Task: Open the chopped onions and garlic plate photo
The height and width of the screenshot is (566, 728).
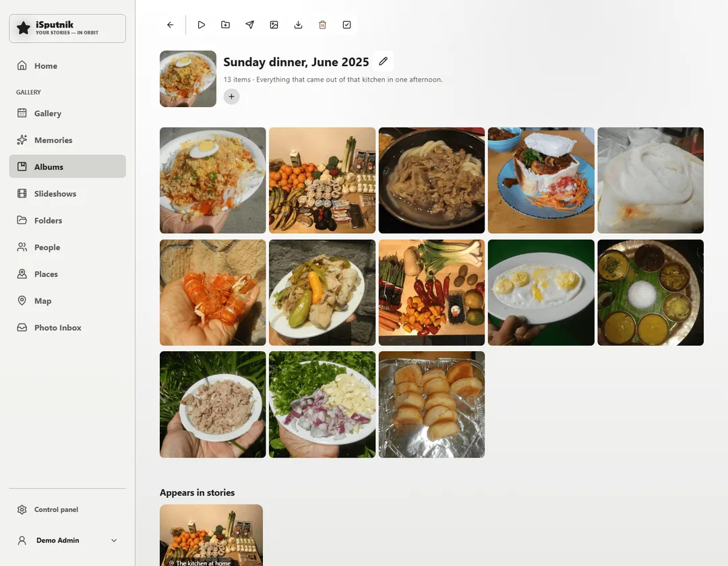Action: (322, 404)
